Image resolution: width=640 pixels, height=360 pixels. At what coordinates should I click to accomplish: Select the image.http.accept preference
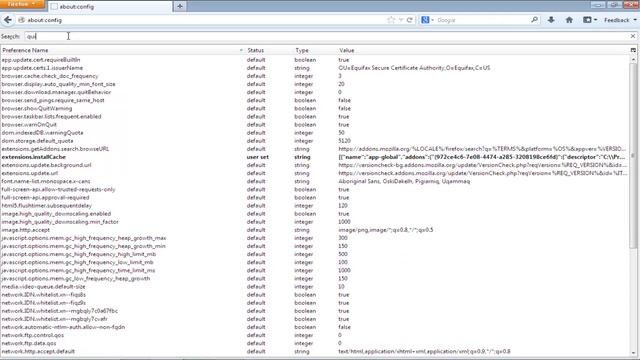(x=315, y=230)
